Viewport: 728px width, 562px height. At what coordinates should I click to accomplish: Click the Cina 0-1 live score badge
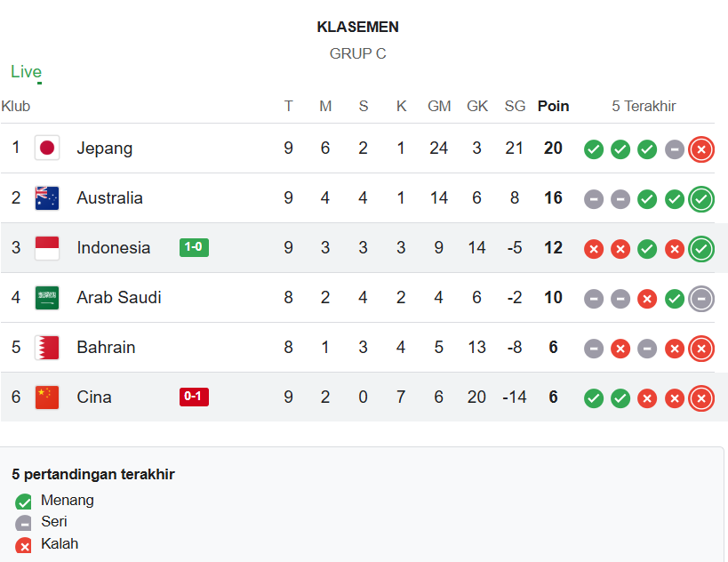coord(194,397)
